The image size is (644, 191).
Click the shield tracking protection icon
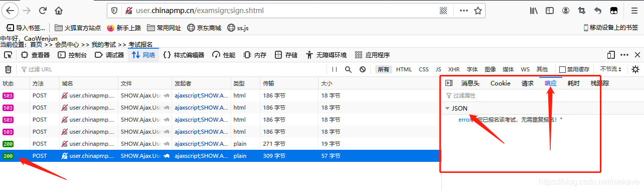[114, 10]
